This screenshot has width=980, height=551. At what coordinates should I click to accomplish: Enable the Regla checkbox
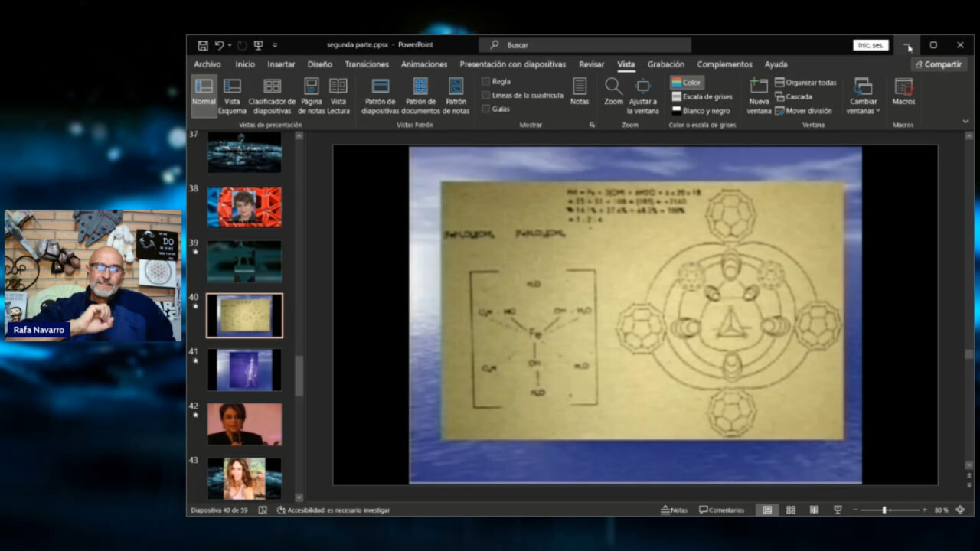tap(485, 81)
